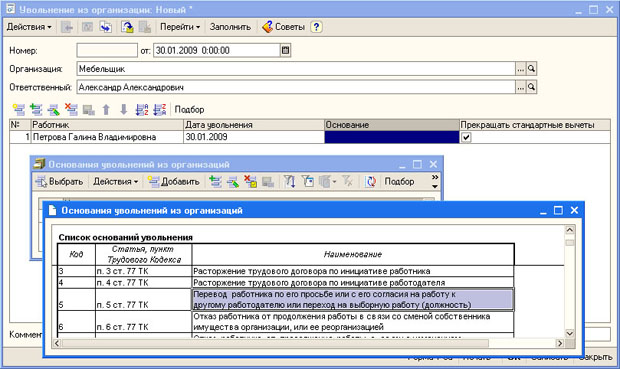Add a new row in the employees table
The image size is (620, 369).
[x=19, y=110]
